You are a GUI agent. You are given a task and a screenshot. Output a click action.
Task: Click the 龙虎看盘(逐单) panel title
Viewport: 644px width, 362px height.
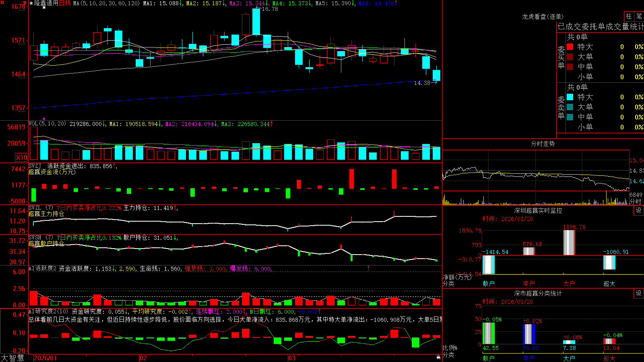[x=543, y=16]
